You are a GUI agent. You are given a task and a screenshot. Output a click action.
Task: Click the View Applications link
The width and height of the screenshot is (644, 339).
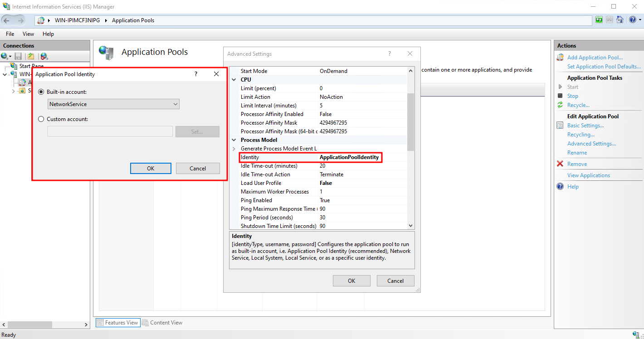tap(589, 175)
